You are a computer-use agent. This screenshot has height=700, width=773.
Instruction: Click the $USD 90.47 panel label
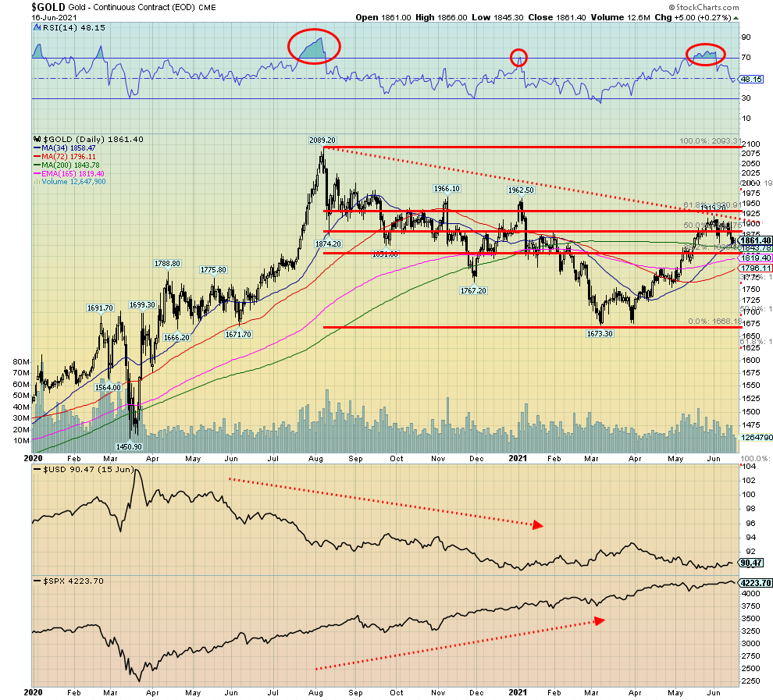pos(70,471)
